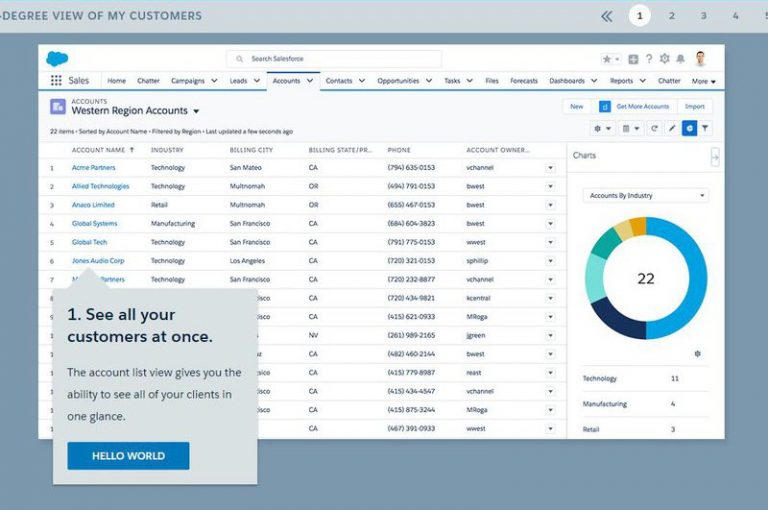Click the global actions plus icon
Viewport: 768px width, 510px height.
point(633,59)
